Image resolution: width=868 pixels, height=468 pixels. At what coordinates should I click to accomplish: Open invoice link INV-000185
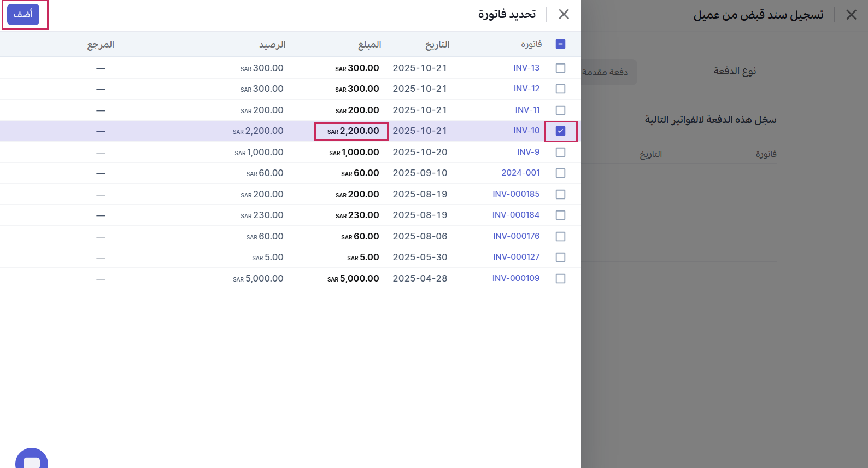click(x=515, y=194)
